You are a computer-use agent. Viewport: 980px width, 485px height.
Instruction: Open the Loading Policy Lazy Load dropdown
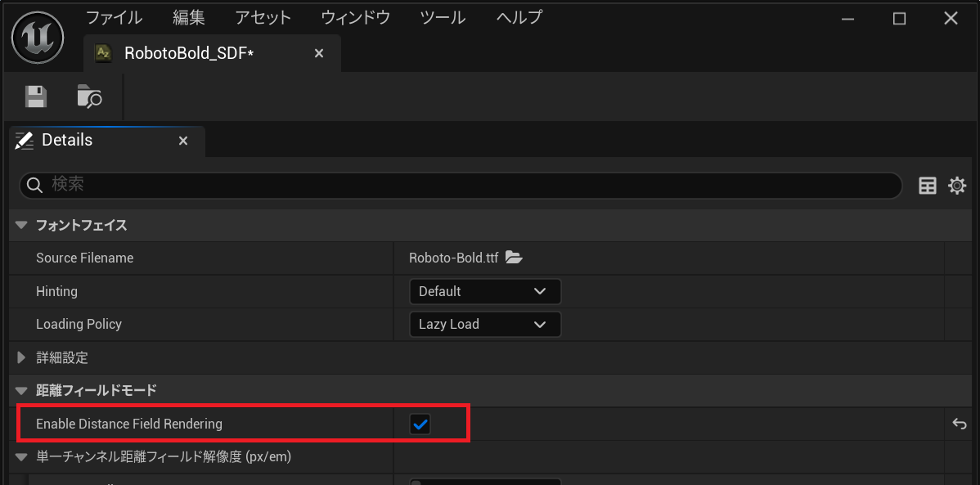(x=485, y=325)
